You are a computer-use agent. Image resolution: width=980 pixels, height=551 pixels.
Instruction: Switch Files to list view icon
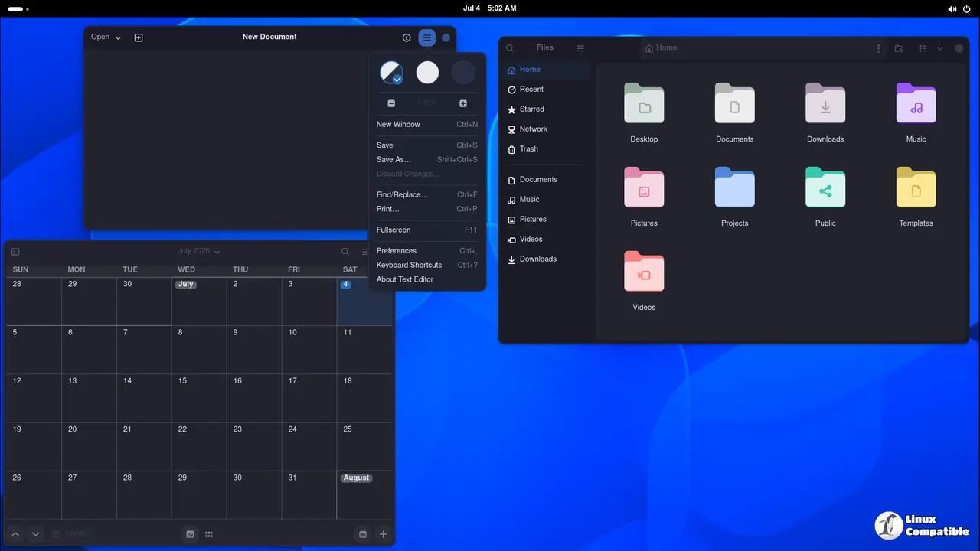pyautogui.click(x=923, y=48)
